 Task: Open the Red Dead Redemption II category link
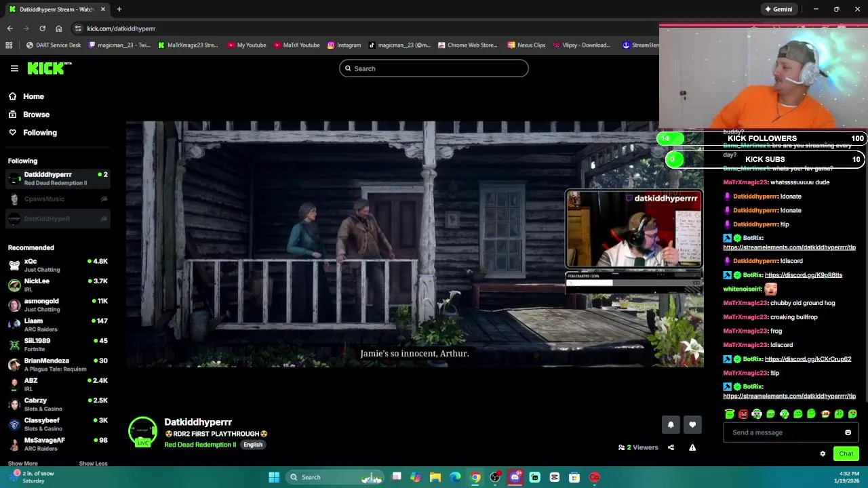click(x=200, y=445)
